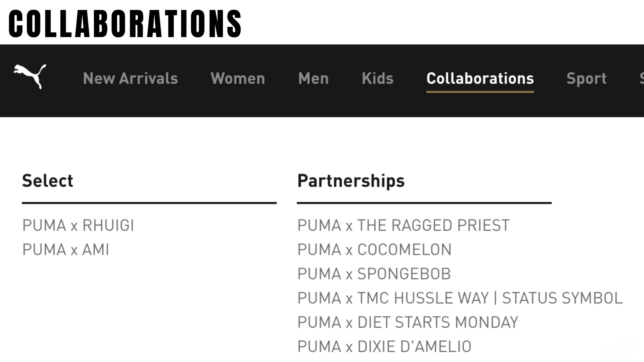This screenshot has width=644, height=362.
Task: Open PUMA x THE RAGGED PRIEST
Action: (x=404, y=226)
